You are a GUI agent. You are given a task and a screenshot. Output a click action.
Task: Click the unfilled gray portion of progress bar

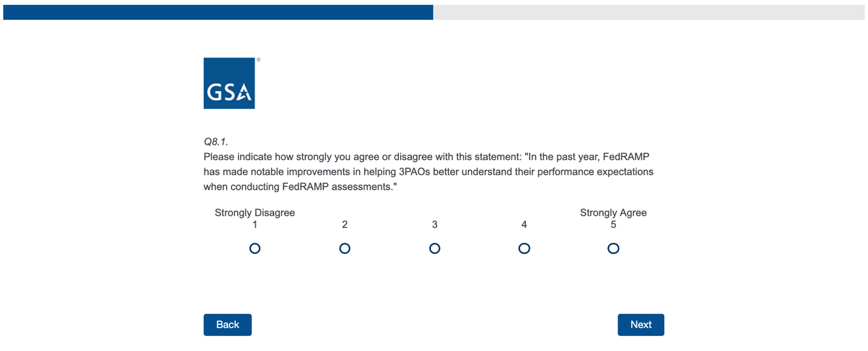(649, 13)
